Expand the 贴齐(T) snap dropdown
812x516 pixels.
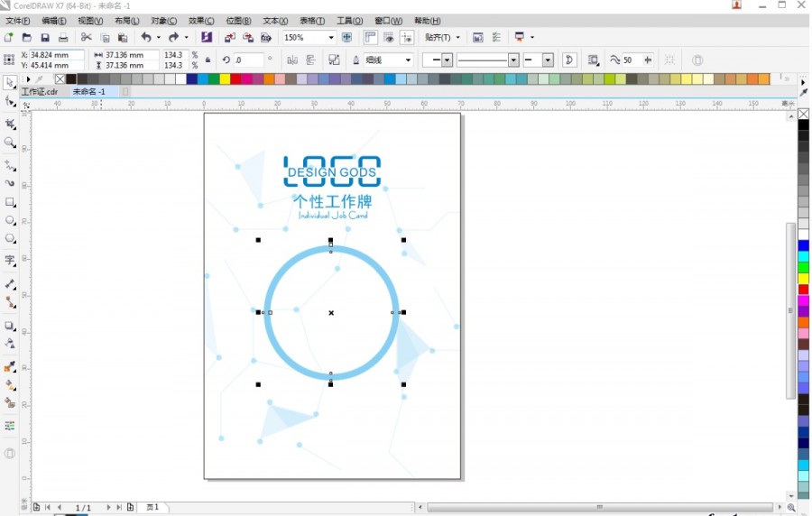tap(457, 38)
